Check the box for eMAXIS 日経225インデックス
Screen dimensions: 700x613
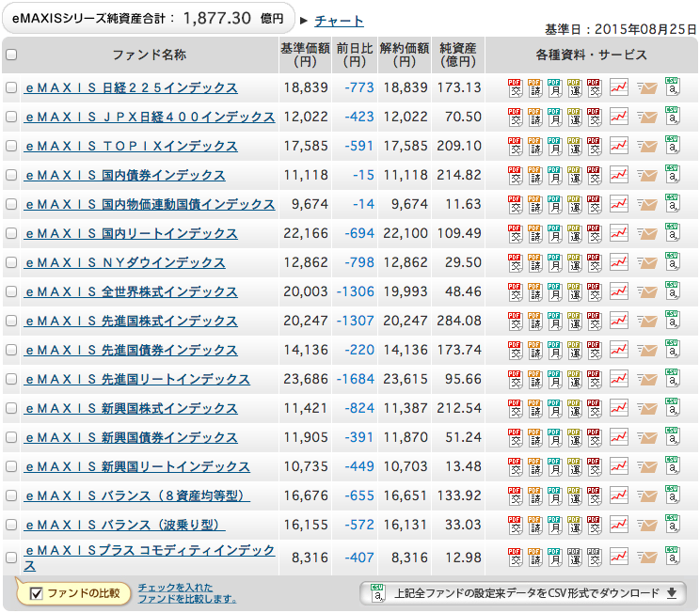11,87
